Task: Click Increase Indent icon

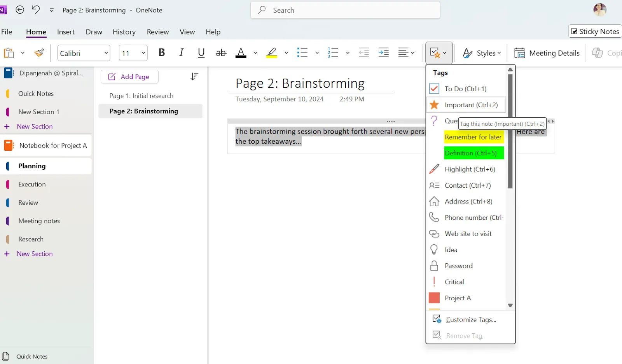Action: point(384,52)
